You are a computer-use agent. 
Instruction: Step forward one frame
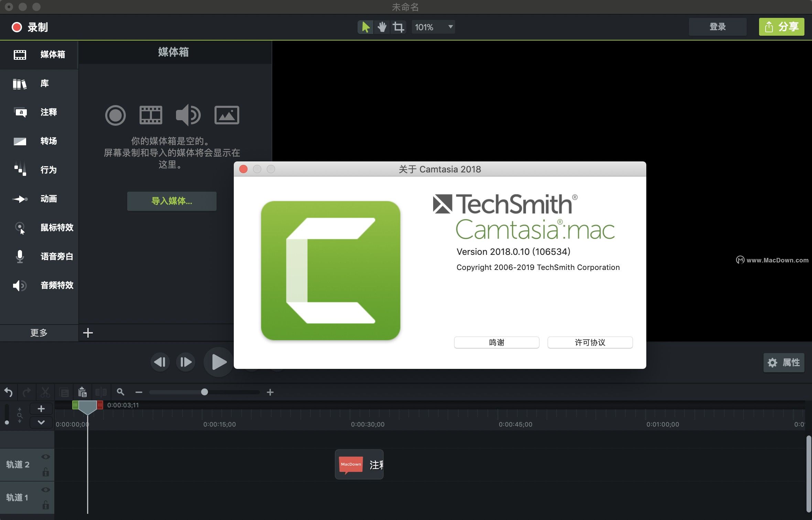(186, 362)
